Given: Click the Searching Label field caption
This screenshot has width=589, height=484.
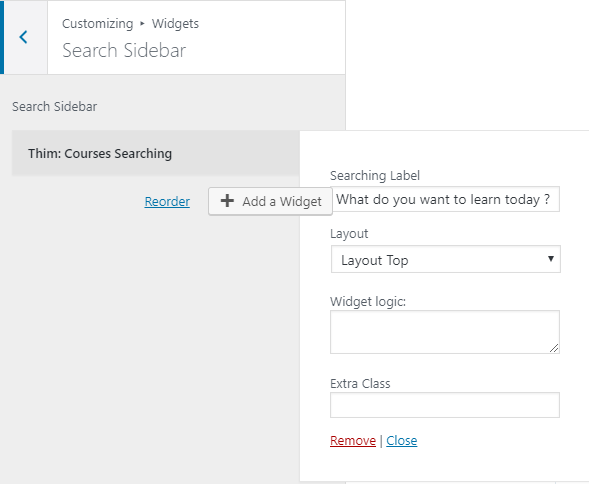Looking at the screenshot, I should click(375, 175).
